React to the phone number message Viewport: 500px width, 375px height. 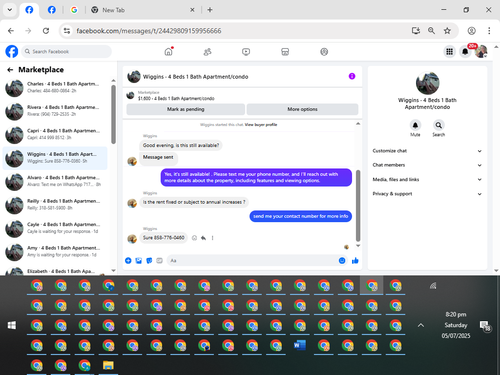coord(194,238)
